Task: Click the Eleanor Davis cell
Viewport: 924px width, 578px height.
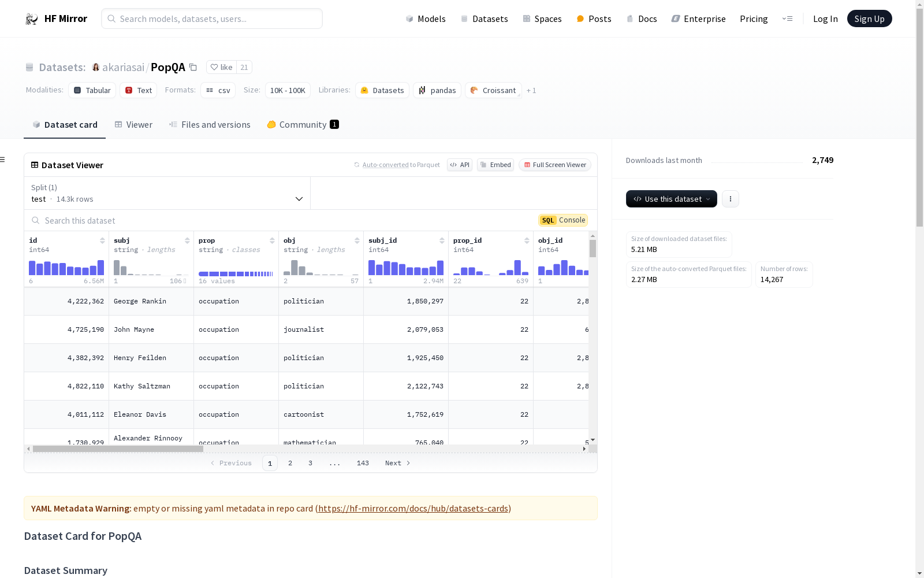Action: (x=151, y=414)
